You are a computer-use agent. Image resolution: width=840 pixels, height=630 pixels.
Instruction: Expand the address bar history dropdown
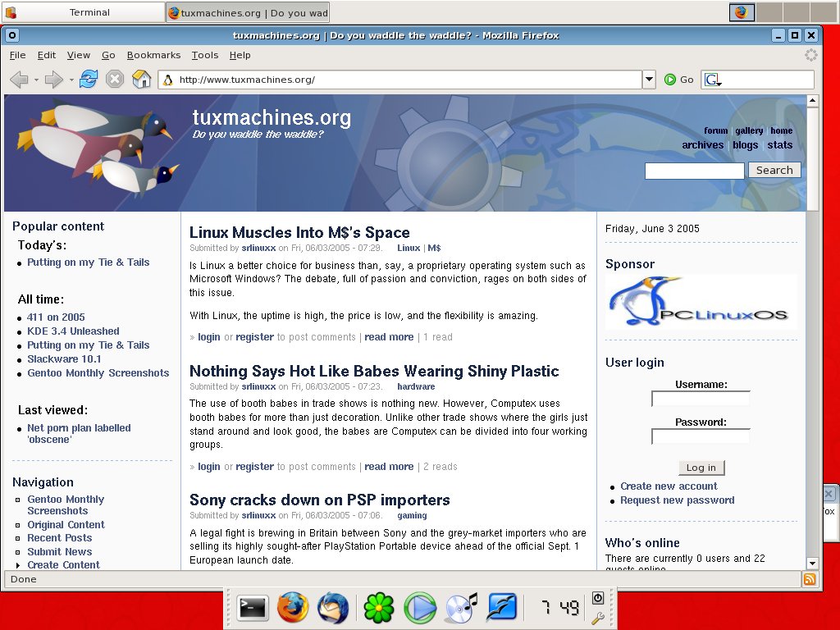click(x=650, y=80)
